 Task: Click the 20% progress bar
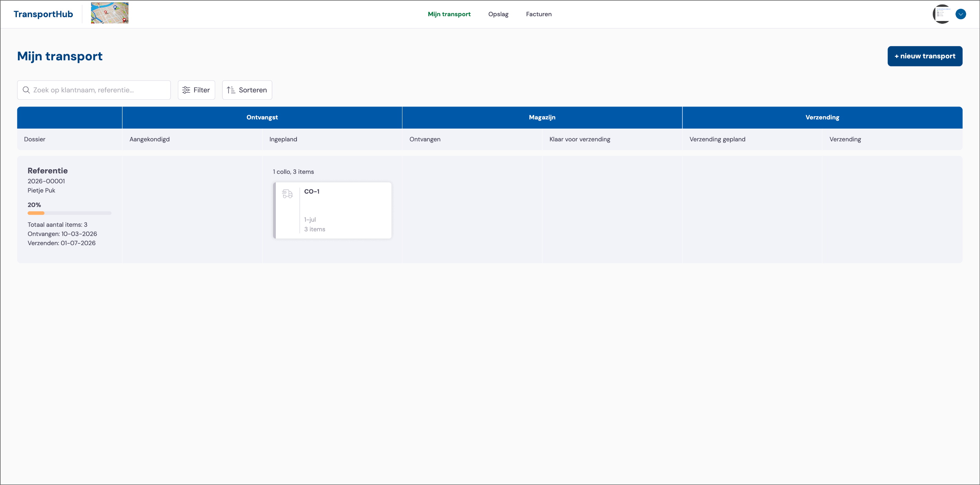(69, 213)
